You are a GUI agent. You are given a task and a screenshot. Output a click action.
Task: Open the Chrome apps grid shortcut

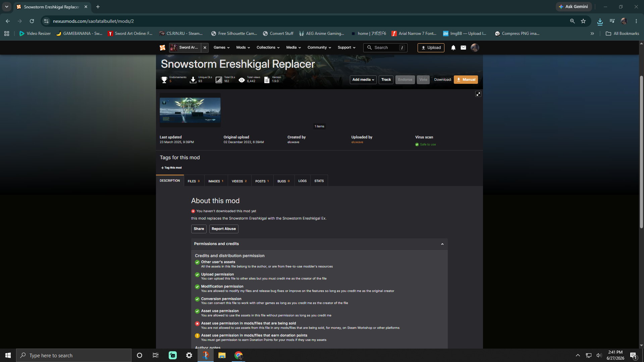(x=7, y=34)
